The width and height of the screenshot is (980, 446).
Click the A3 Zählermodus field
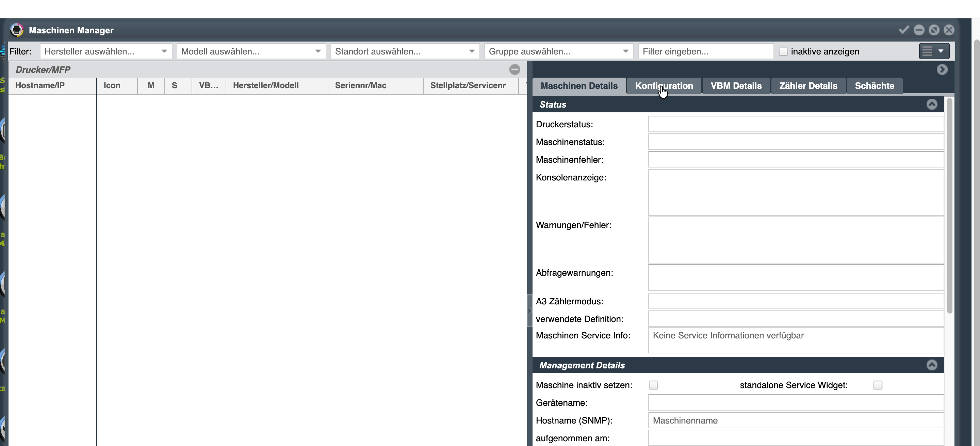click(x=796, y=301)
